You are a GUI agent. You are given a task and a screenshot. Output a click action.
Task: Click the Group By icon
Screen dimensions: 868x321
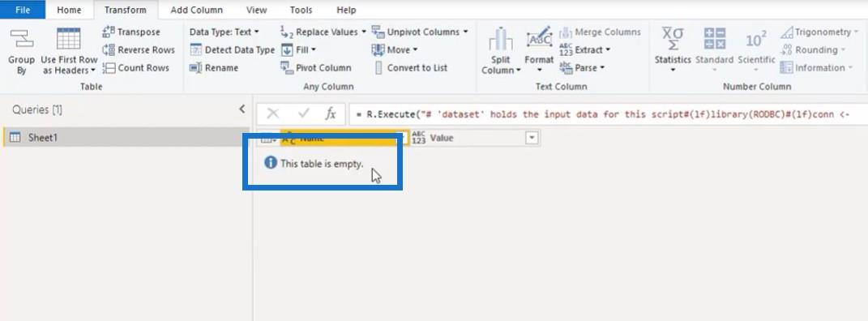21,40
